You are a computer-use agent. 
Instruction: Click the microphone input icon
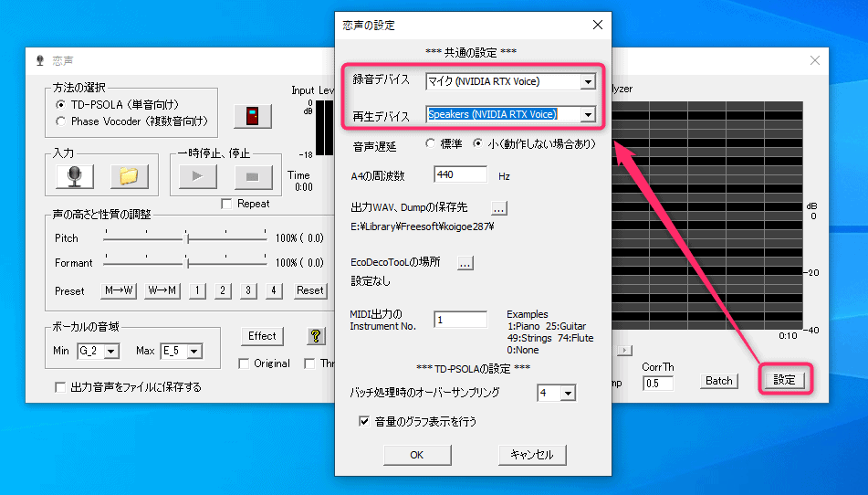tap(73, 176)
